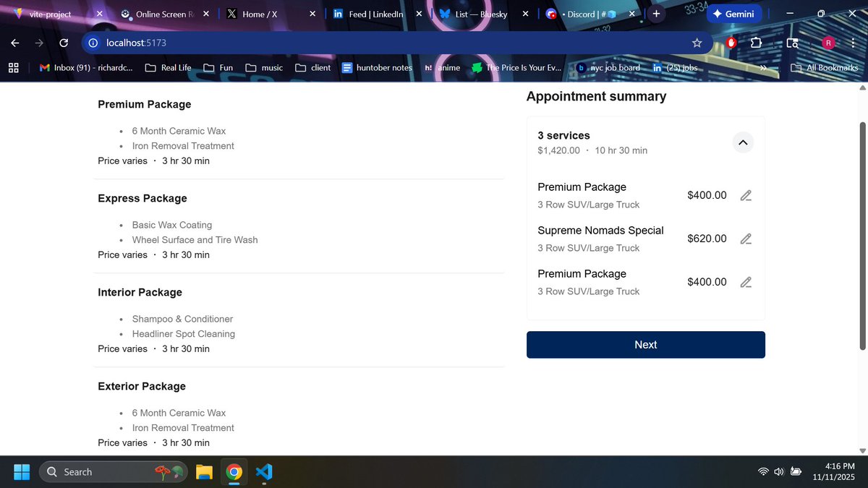Close the Discord tab
Image resolution: width=868 pixels, height=488 pixels.
point(632,14)
